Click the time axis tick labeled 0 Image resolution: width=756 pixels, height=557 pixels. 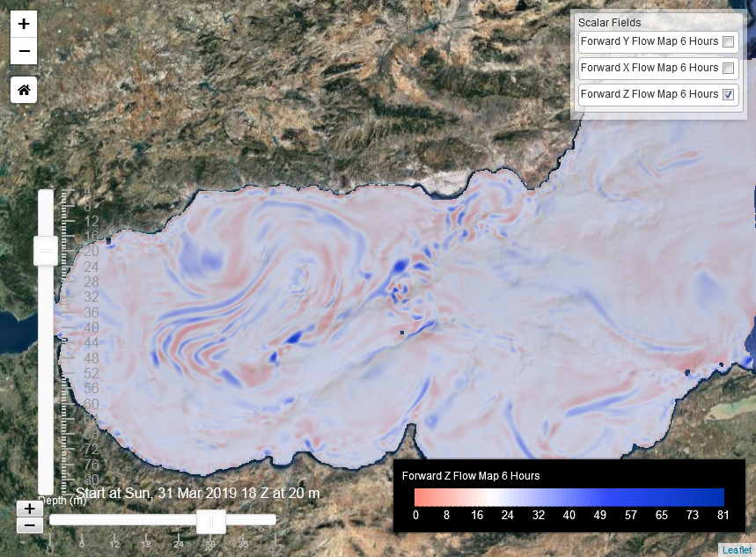click(50, 549)
